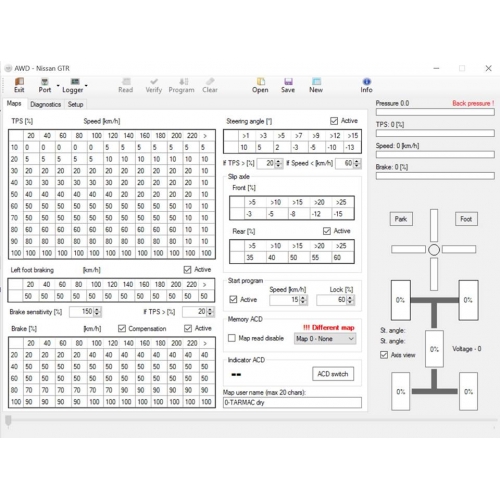500x500 pixels.
Task: Click the !!! Different map warning text
Action: [x=329, y=328]
